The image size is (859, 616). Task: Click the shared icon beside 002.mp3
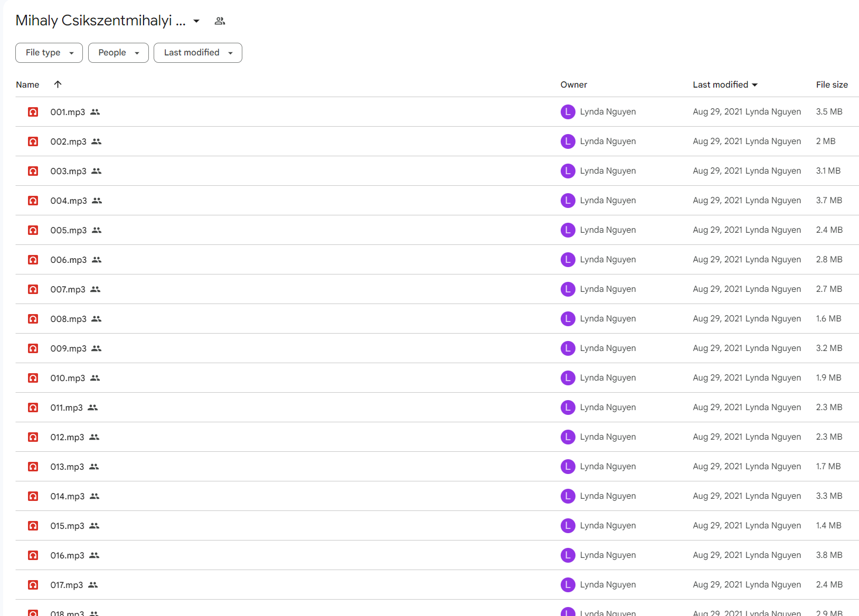pyautogui.click(x=96, y=141)
